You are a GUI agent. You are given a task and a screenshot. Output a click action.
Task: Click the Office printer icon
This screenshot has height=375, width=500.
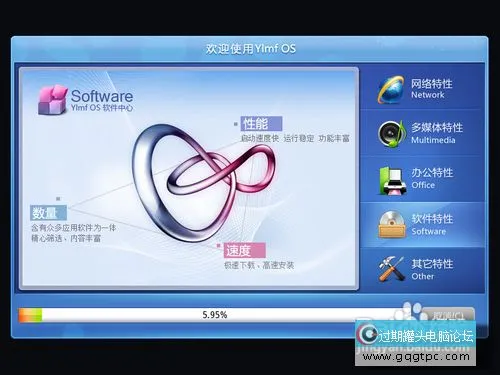click(392, 180)
